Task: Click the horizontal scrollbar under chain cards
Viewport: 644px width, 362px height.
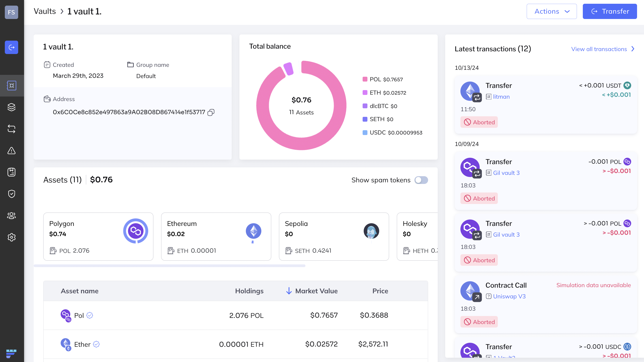Action: click(169, 266)
